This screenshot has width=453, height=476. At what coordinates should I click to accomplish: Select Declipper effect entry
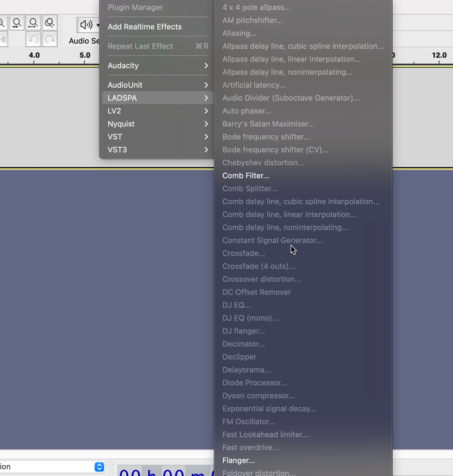click(303, 357)
